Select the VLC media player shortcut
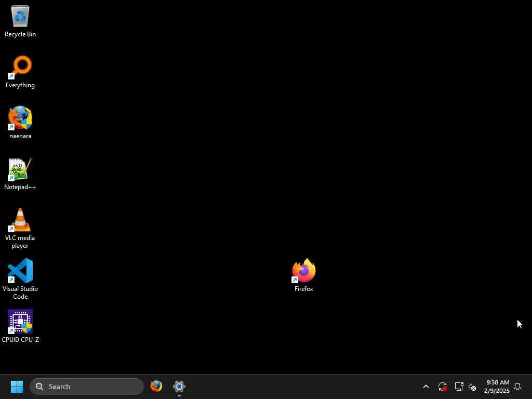 [20, 229]
